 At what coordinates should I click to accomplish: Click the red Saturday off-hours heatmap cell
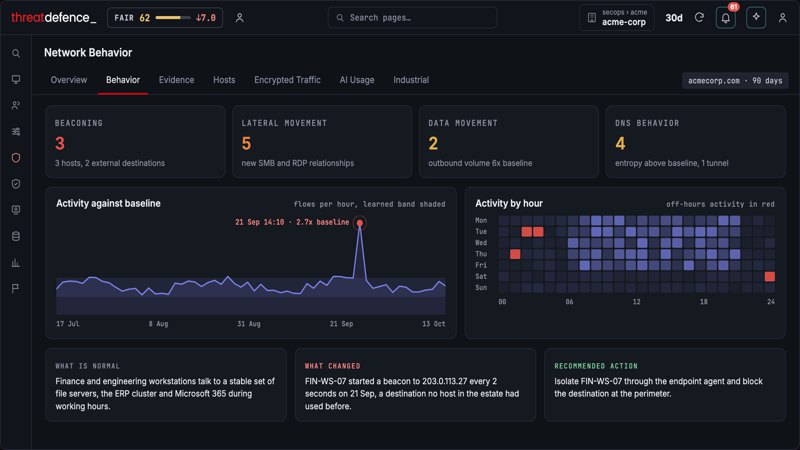coord(770,277)
